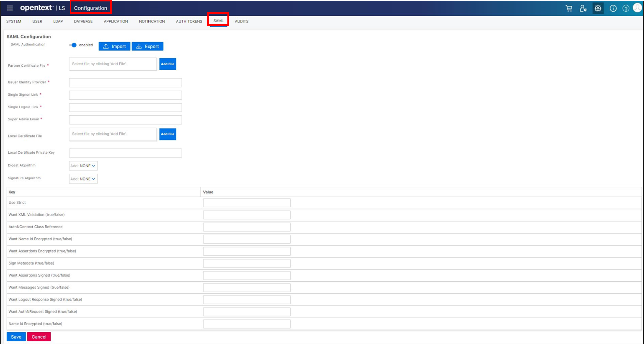Open user management settings icon
The width and height of the screenshot is (644, 344).
[x=583, y=8]
